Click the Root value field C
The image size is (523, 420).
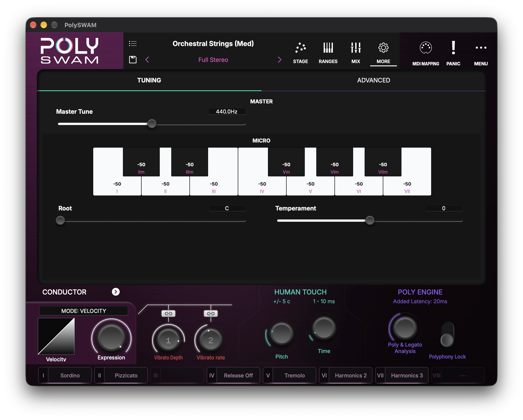[227, 208]
